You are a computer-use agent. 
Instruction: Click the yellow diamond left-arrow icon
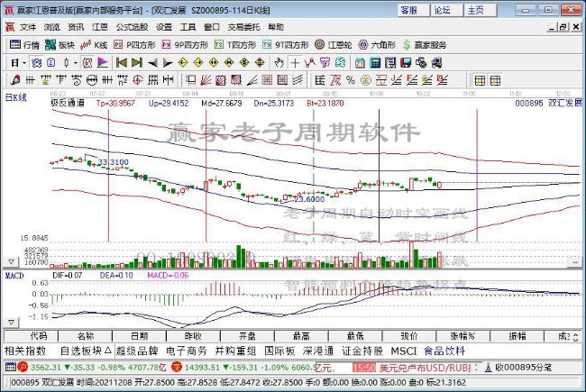183,63
